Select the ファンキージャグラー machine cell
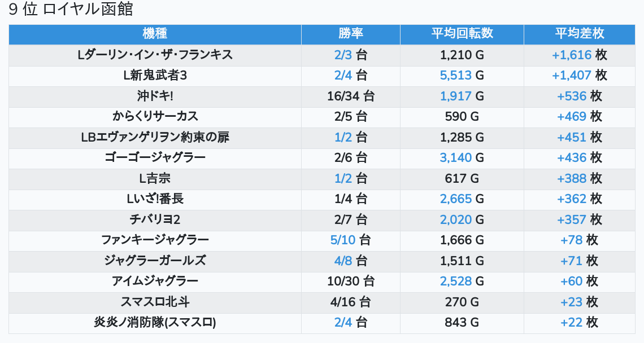 155,240
